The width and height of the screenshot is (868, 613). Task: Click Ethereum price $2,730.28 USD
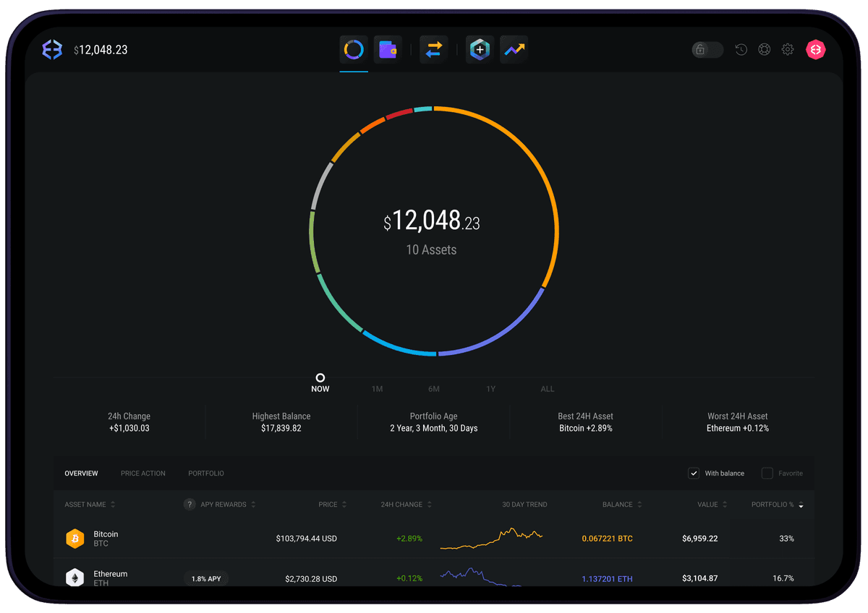[312, 579]
